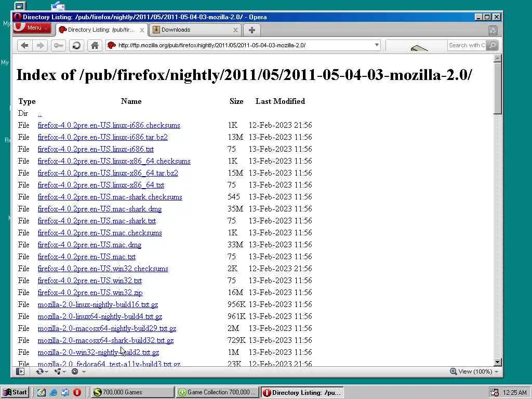Open firefox-4.0.2pre.en-US.mac.checksums link

pos(100,233)
